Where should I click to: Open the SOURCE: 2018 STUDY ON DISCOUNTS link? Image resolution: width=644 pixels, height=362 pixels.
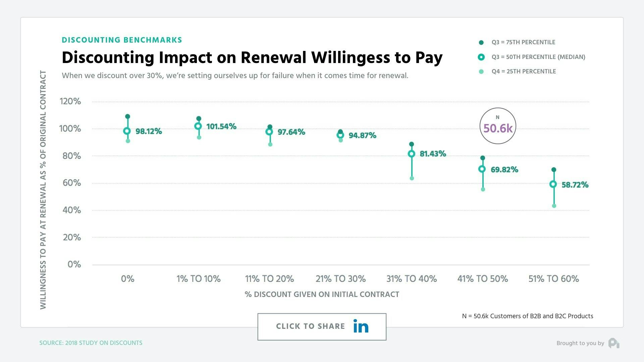91,343
